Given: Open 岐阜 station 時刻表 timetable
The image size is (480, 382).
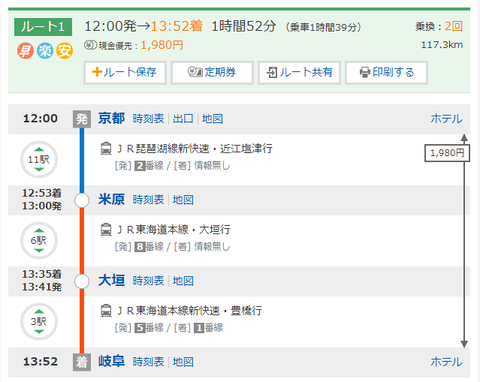Looking at the screenshot, I should pos(148,362).
